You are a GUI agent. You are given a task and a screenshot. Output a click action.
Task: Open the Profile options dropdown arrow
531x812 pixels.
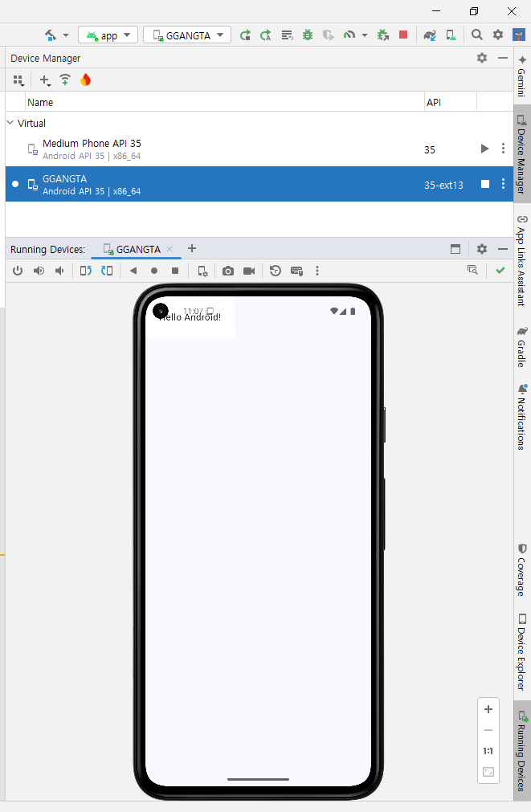pyautogui.click(x=365, y=35)
